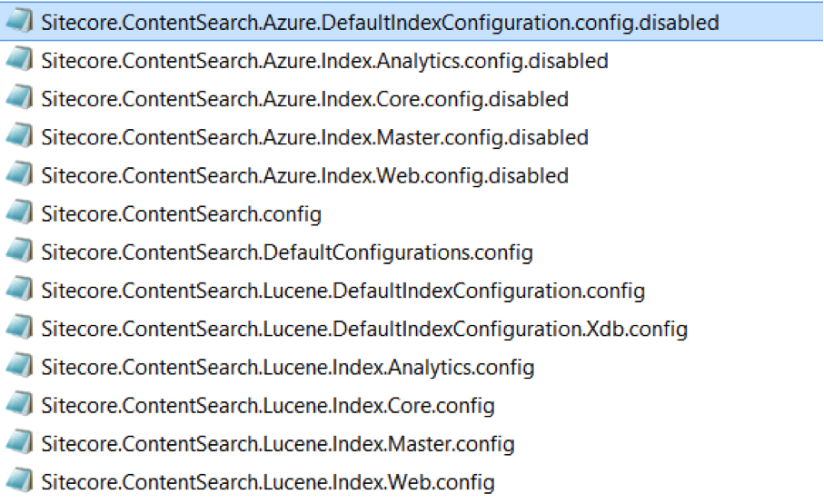The width and height of the screenshot is (824, 504).
Task: Select file name Sitecore.ContentSearch.Lucene.Index.Core.config
Action: tap(268, 407)
